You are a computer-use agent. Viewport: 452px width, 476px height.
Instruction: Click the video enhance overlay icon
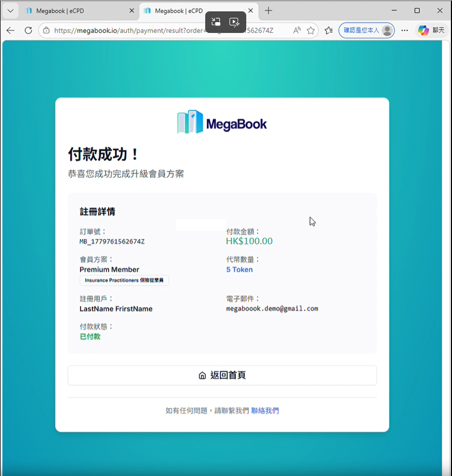pos(234,22)
